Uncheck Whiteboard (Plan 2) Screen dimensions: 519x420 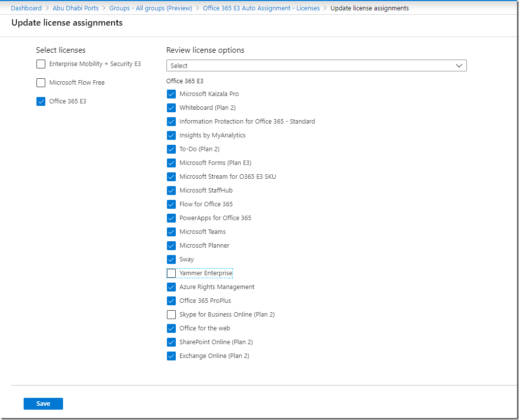click(x=171, y=108)
